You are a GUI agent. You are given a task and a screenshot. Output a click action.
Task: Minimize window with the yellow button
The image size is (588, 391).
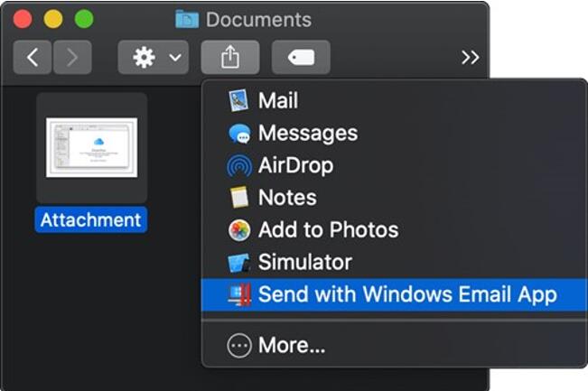pos(53,19)
